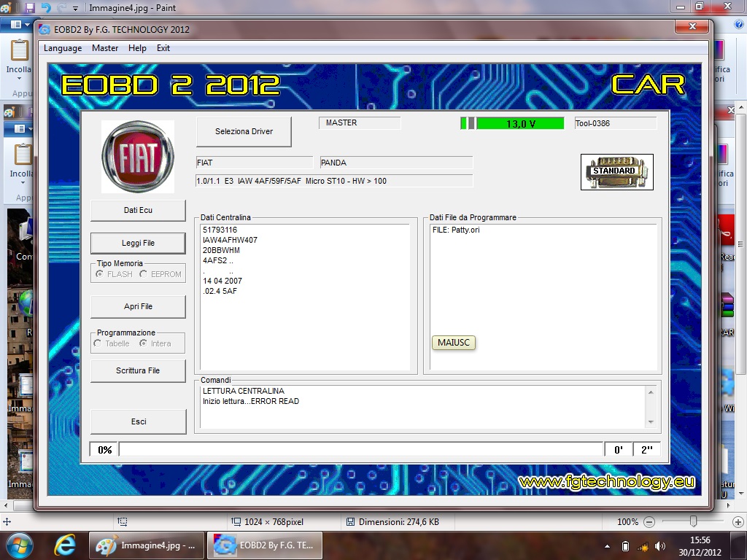Open Paint quick access toolbar customize arrow

[75, 8]
